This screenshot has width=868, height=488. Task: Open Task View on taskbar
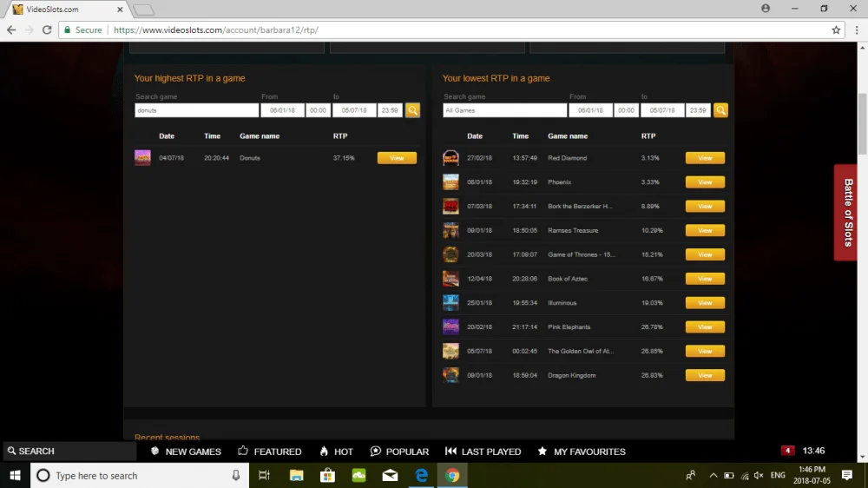(x=264, y=475)
